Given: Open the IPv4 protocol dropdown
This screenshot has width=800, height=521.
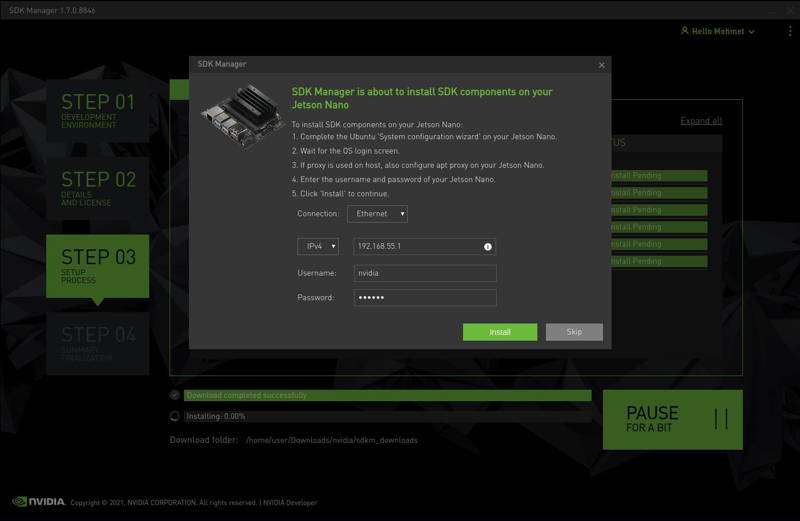Looking at the screenshot, I should click(318, 246).
